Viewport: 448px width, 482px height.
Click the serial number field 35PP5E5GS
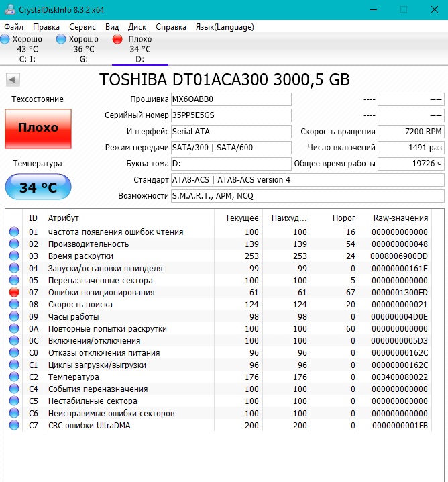click(231, 115)
